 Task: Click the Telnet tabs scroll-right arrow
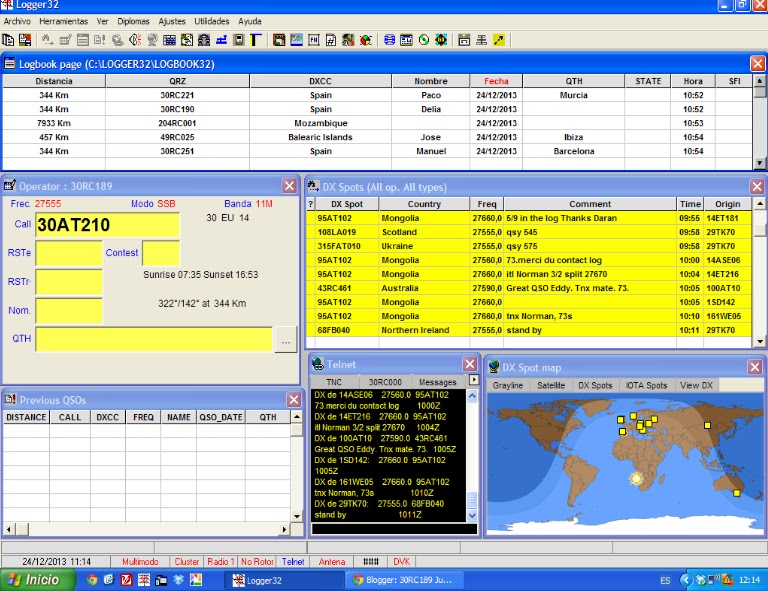[x=474, y=379]
